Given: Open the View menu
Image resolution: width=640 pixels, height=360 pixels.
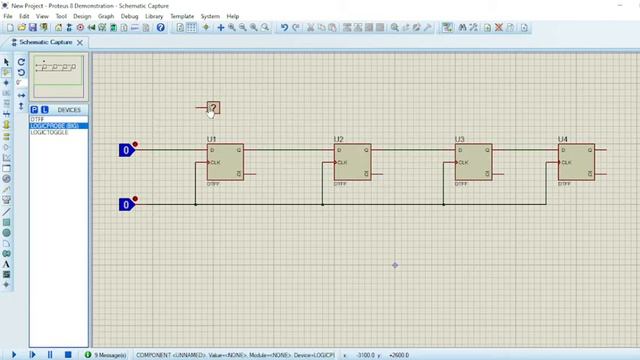Looking at the screenshot, I should pyautogui.click(x=42, y=16).
